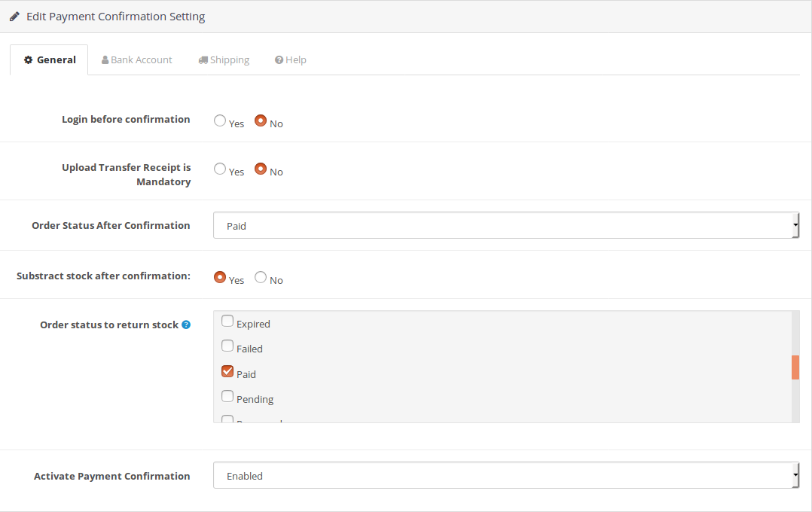Choose Yes for Upload Transfer Receipt is Mandatory
Viewport: 812px width, 512px height.
pyautogui.click(x=220, y=169)
